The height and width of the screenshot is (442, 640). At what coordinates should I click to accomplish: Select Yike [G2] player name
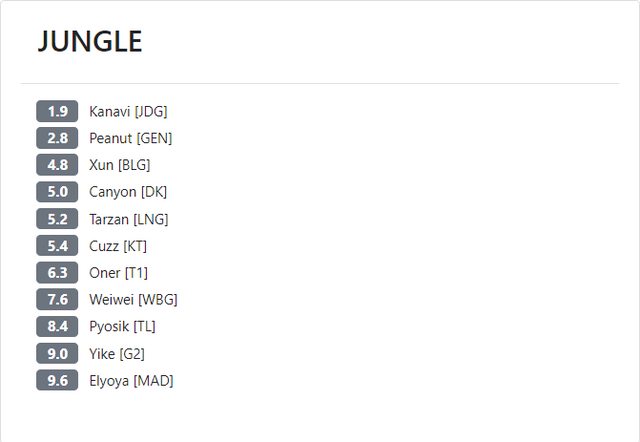pyautogui.click(x=117, y=353)
